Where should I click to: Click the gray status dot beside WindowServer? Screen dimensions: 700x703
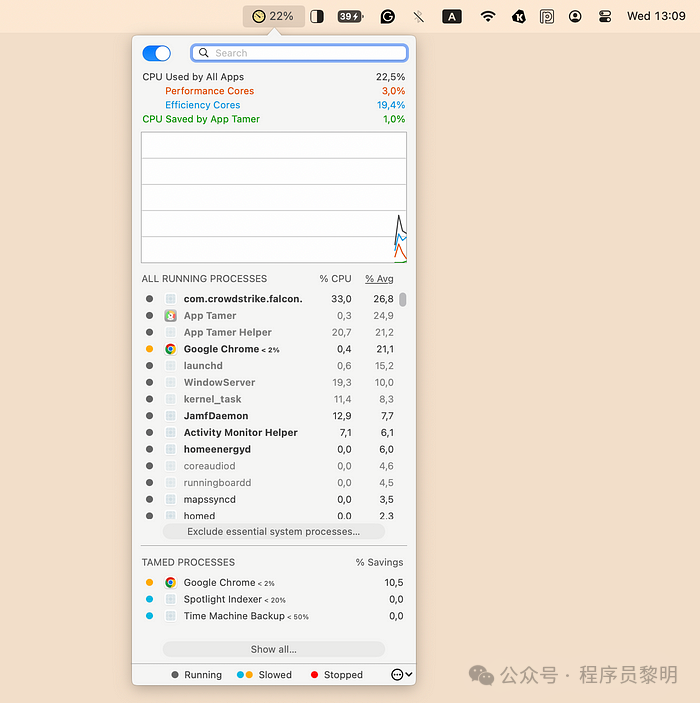149,382
